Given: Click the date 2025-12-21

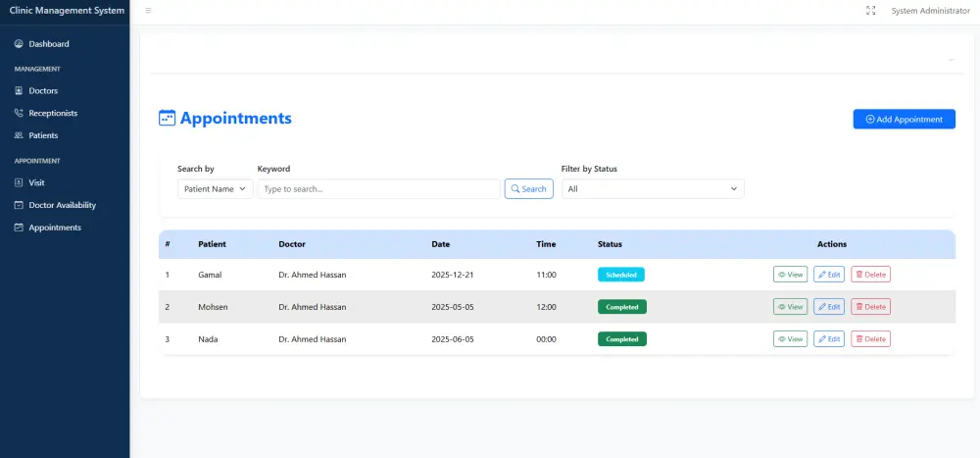Looking at the screenshot, I should 453,275.
